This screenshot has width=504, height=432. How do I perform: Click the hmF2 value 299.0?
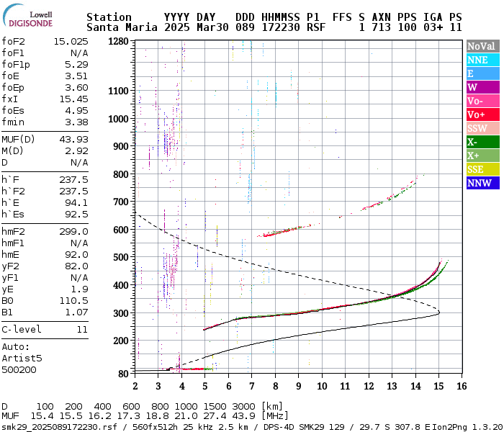pyautogui.click(x=73, y=231)
